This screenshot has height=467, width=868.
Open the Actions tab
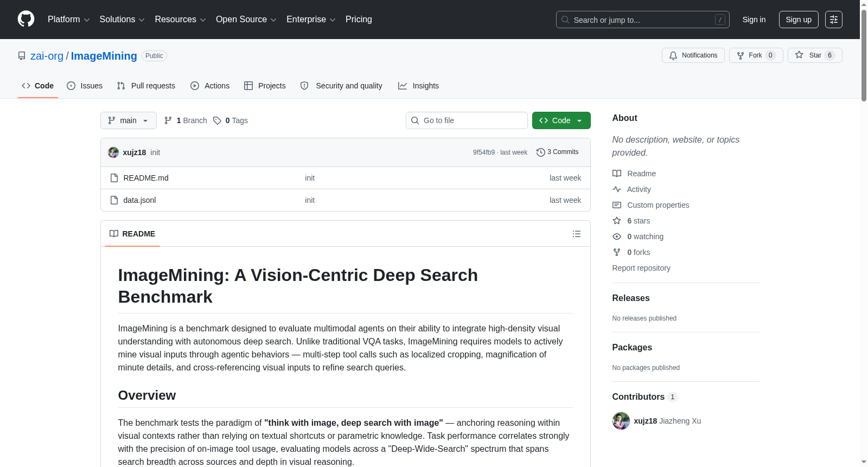[210, 86]
